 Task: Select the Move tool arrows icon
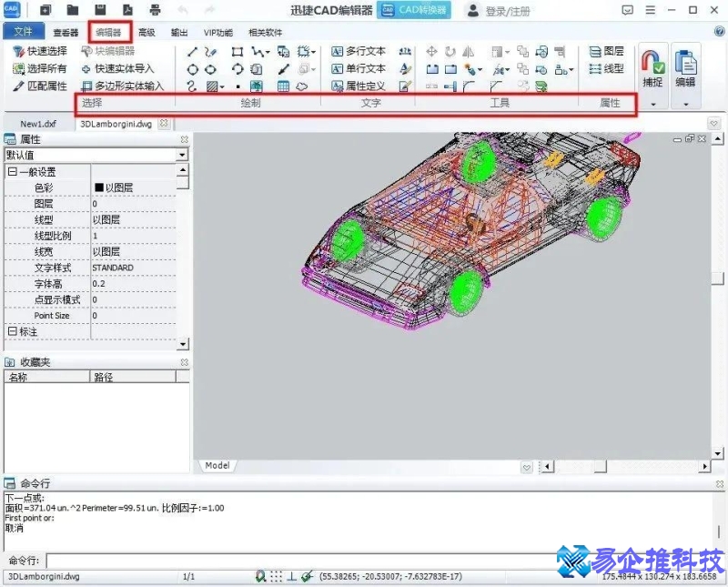pyautogui.click(x=431, y=52)
